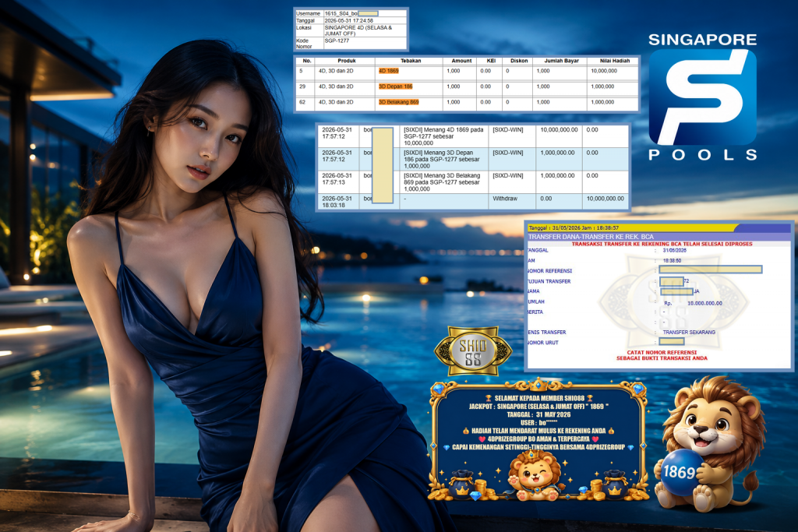Click the timestamp 2026-05-31 18:03:18

click(337, 202)
